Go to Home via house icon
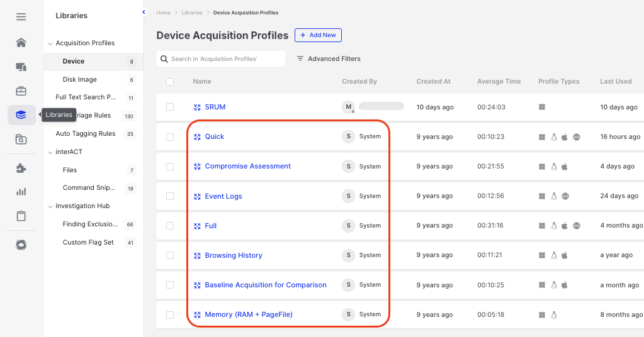The image size is (644, 337). (21, 43)
